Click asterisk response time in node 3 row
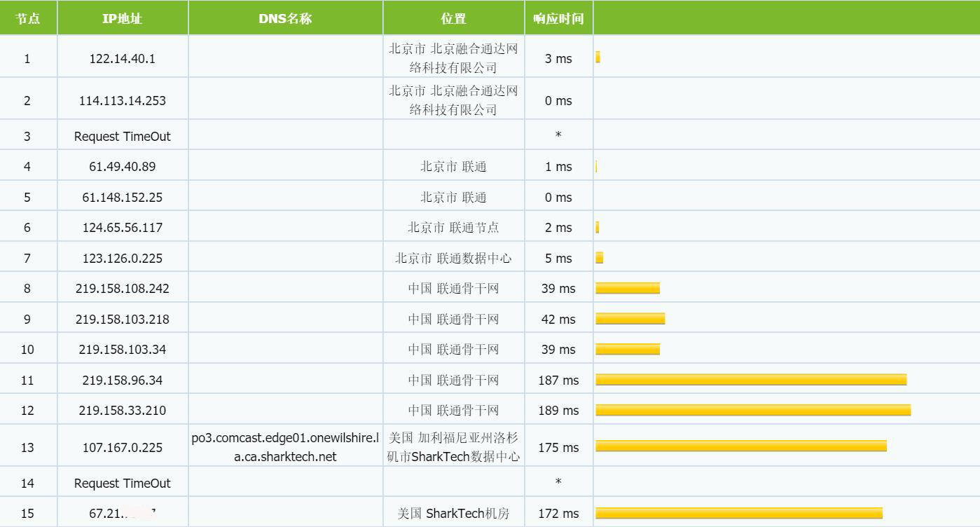 (558, 135)
